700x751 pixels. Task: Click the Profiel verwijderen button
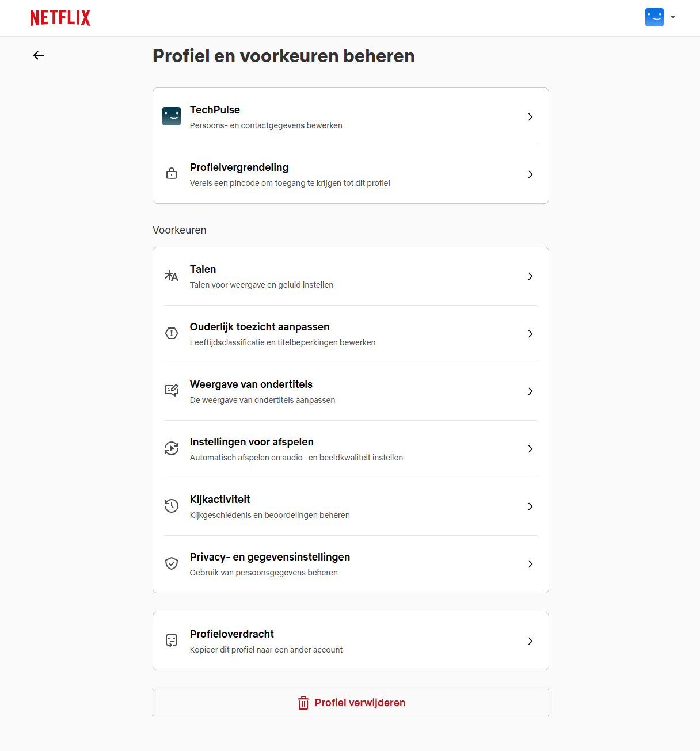point(351,703)
